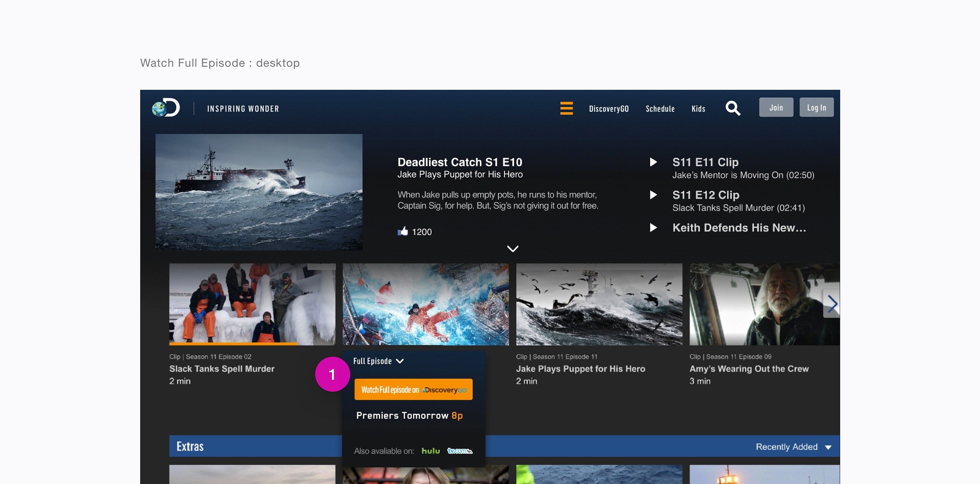Click the search magnifier icon
Viewport: 980px width, 484px height.
tap(733, 108)
